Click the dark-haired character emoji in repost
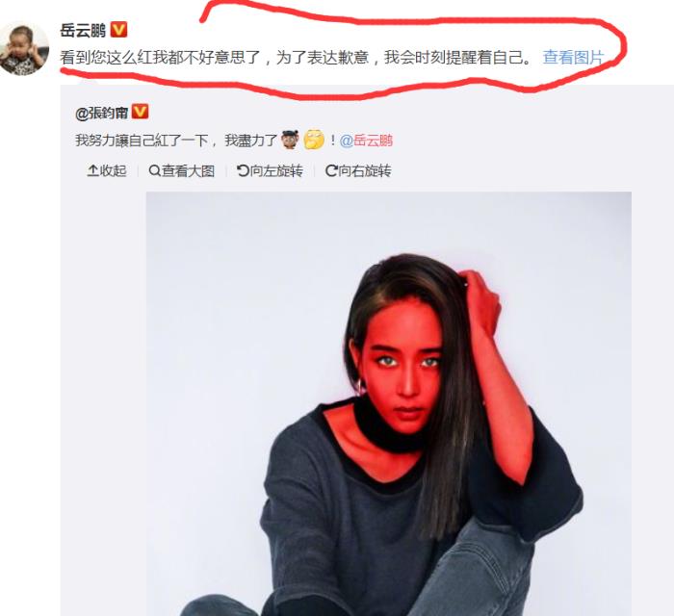The height and width of the screenshot is (616, 674). tap(290, 140)
